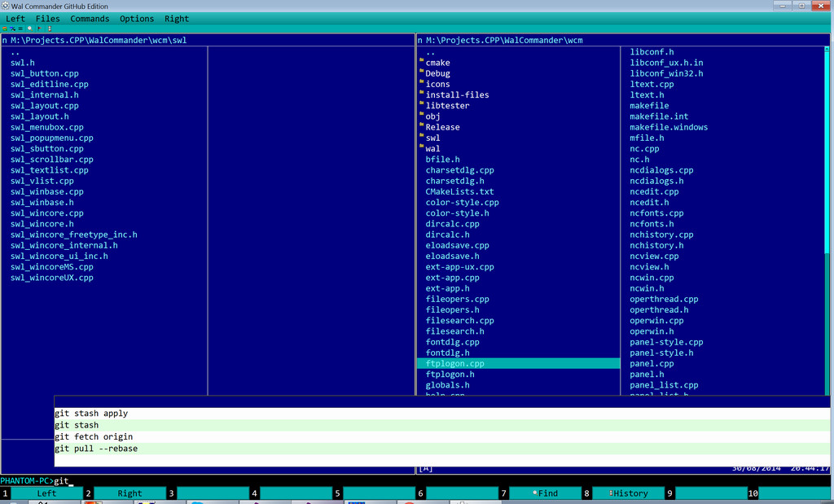Choose 'git fetch origin' from history list
This screenshot has height=504, width=834.
442,436
